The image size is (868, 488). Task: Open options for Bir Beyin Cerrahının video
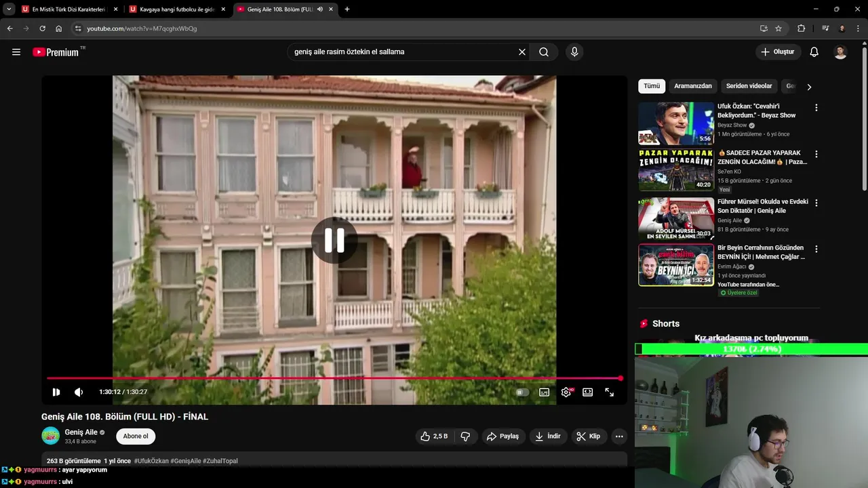pos(816,249)
